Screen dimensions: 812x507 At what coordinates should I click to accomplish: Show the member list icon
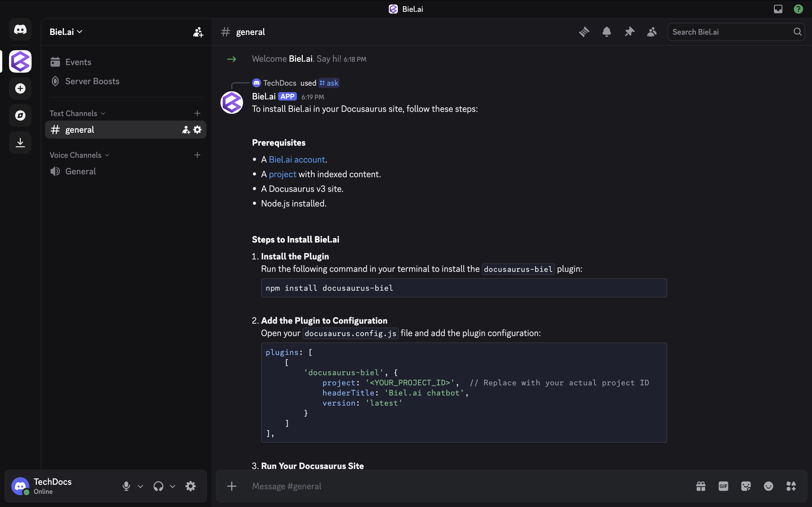click(652, 32)
